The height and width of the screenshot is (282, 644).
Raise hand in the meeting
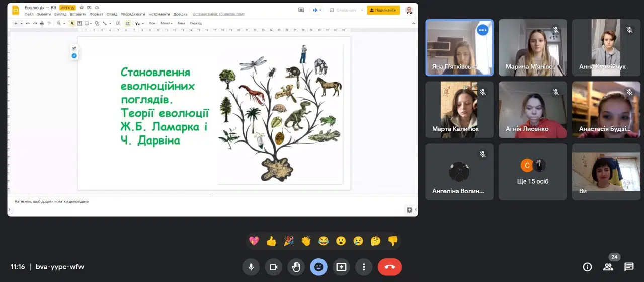tap(296, 267)
